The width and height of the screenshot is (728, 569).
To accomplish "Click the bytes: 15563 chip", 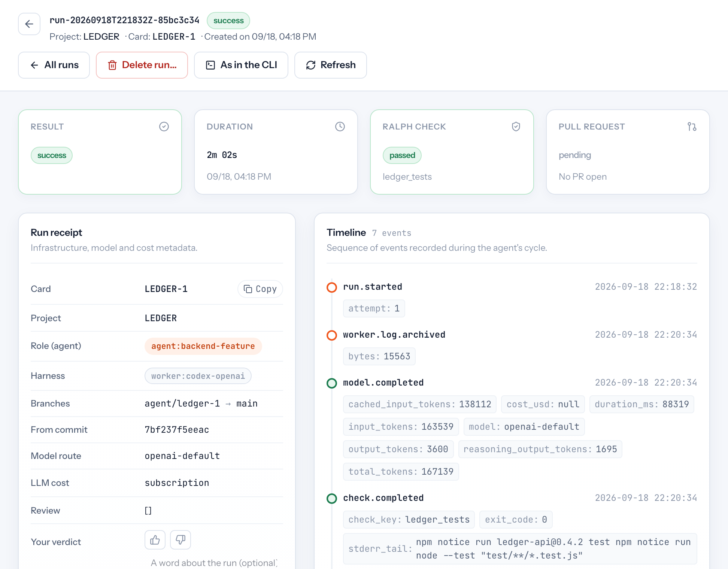I will [379, 356].
